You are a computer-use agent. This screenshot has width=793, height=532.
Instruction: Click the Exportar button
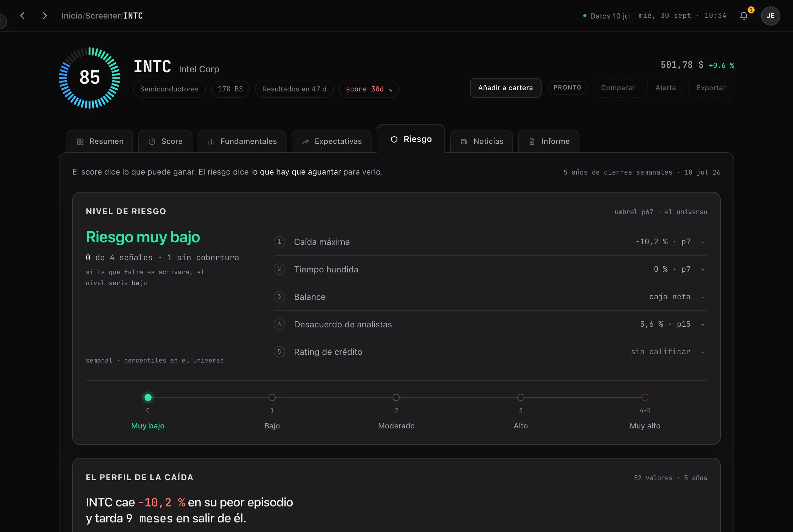pyautogui.click(x=711, y=88)
